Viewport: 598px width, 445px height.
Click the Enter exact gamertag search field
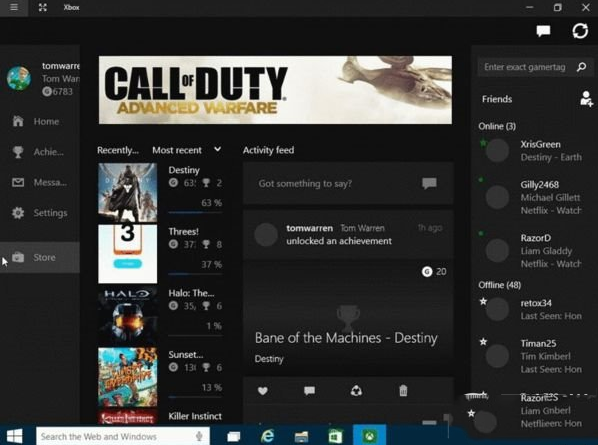535,67
